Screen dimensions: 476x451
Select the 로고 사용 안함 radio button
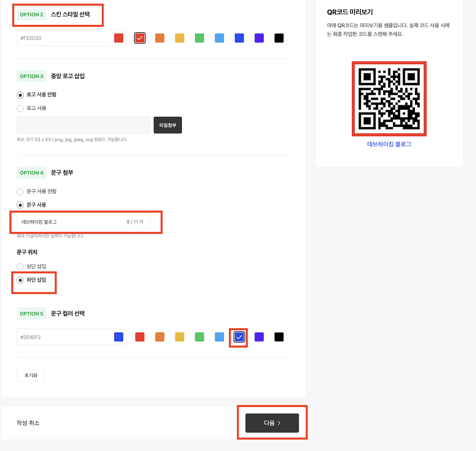coord(20,95)
